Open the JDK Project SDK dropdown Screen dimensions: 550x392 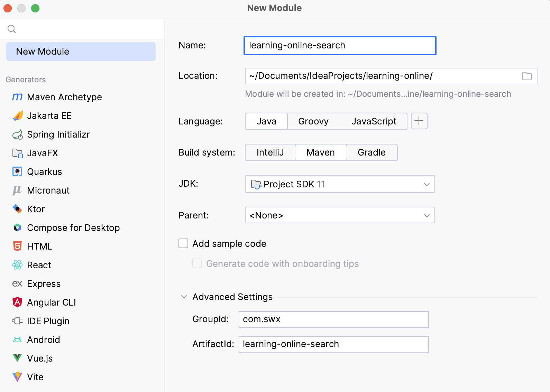(x=340, y=184)
